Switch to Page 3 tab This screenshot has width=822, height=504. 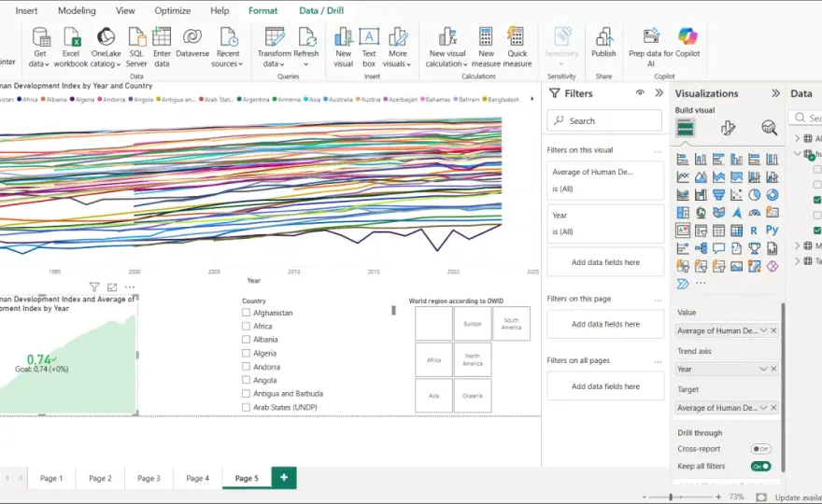point(149,478)
